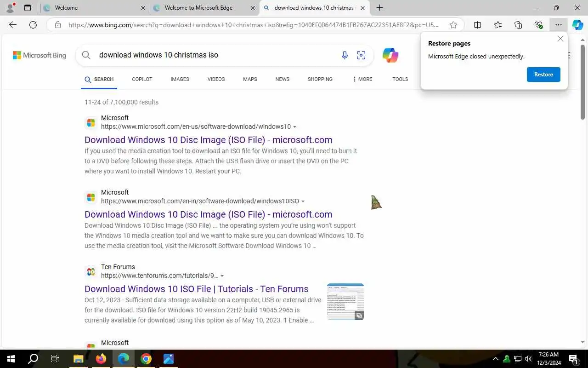Go back to the previous page
This screenshot has height=368, width=588.
[x=13, y=25]
